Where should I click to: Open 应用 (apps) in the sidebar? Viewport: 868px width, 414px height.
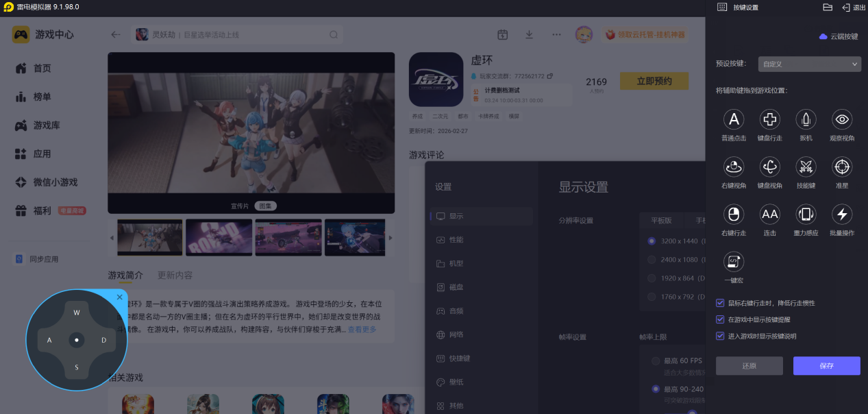(x=34, y=154)
